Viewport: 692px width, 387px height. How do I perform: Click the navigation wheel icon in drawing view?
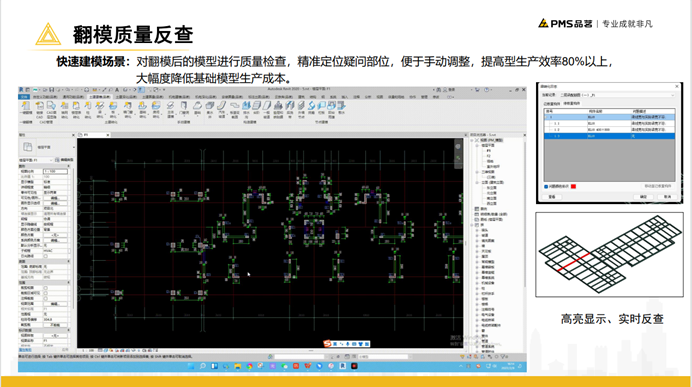pyautogui.click(x=458, y=147)
